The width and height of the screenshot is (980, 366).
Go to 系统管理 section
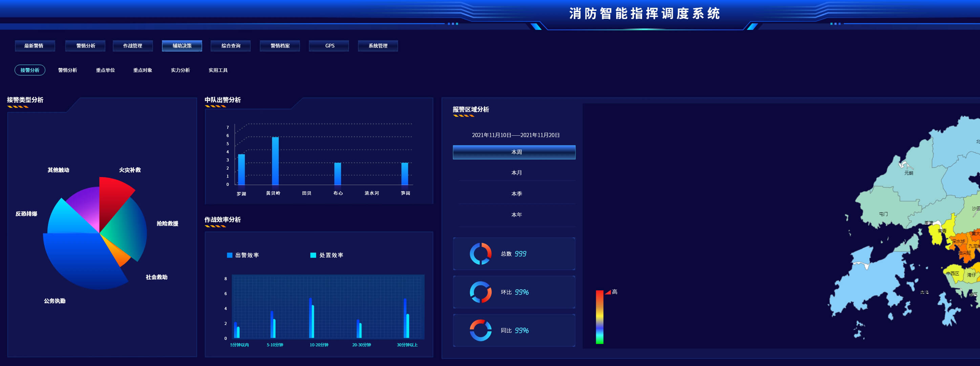pos(378,46)
